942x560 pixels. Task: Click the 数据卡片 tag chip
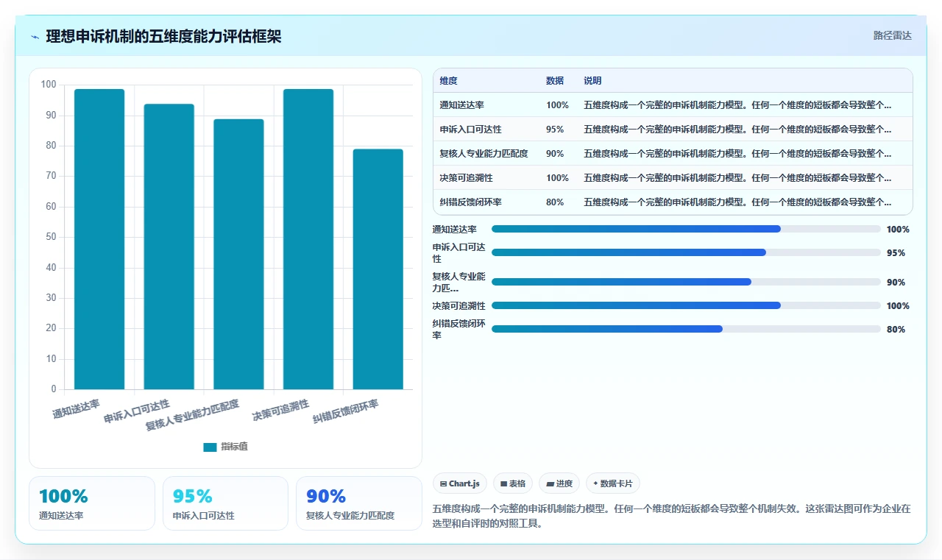pos(613,483)
